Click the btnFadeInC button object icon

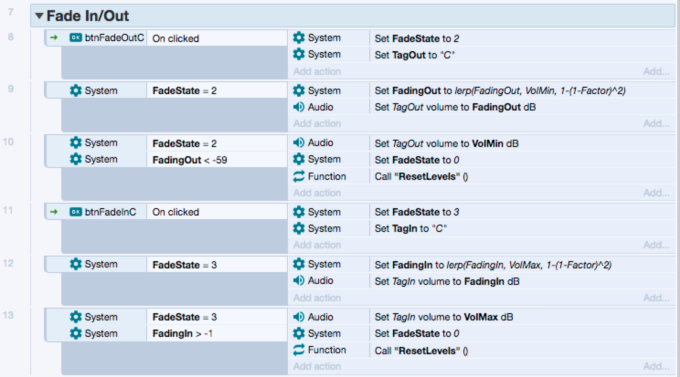[x=75, y=212]
